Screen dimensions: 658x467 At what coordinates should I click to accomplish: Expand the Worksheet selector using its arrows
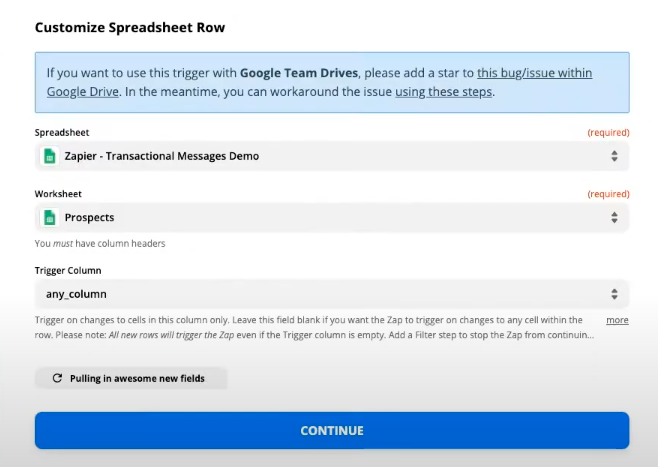pos(614,217)
